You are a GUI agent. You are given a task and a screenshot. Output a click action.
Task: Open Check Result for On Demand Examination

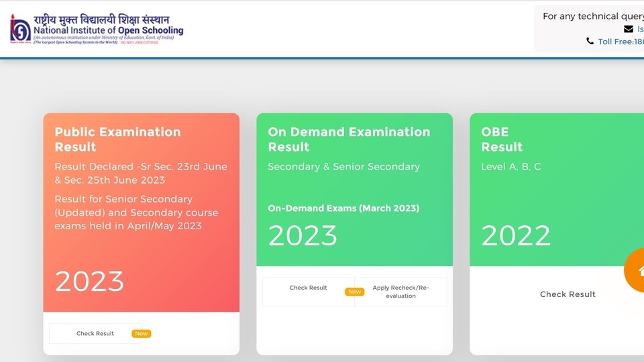click(308, 288)
